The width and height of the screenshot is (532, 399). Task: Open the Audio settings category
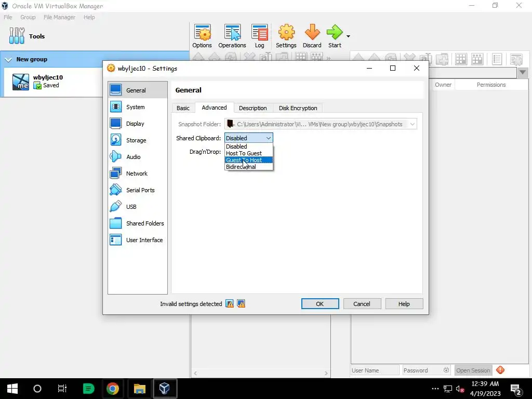point(137,157)
